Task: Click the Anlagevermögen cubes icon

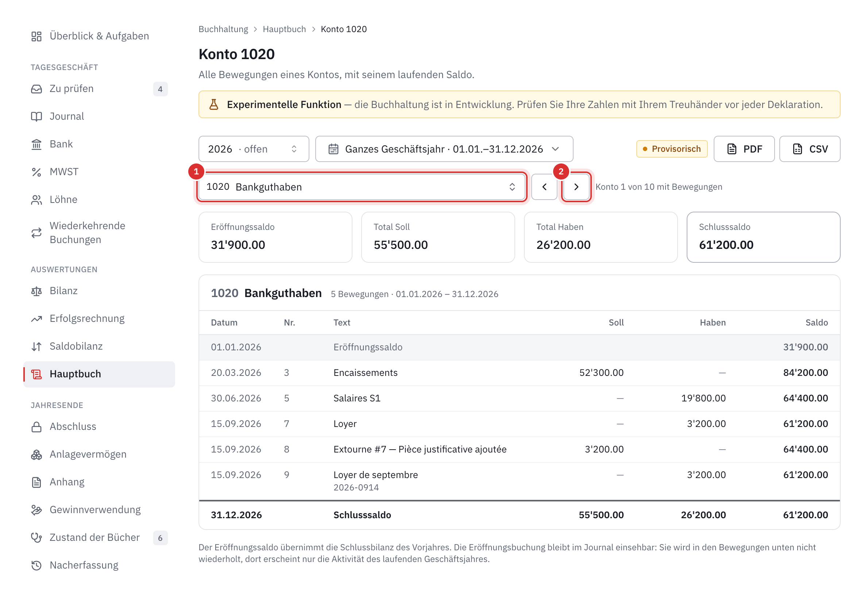Action: 36,454
